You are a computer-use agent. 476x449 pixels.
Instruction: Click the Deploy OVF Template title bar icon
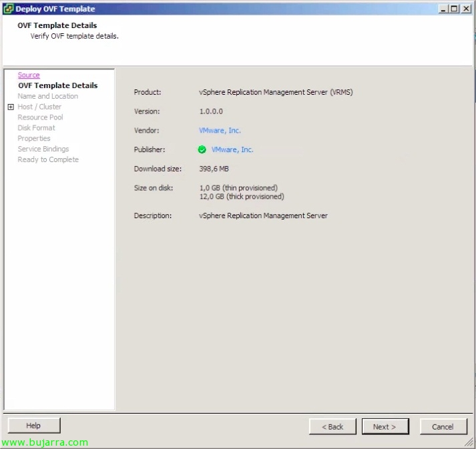pos(8,9)
